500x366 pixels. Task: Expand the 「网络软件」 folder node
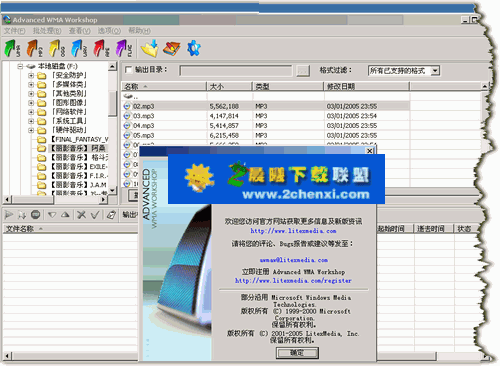click(x=31, y=112)
